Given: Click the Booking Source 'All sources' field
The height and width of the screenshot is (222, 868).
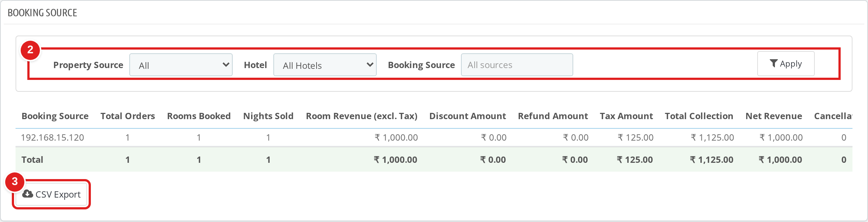Looking at the screenshot, I should tap(517, 65).
